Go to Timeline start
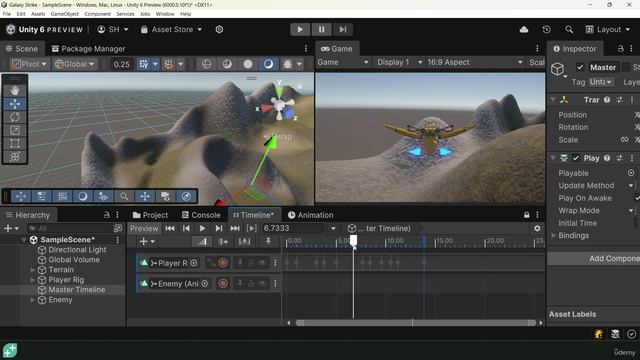Screen dimensions: 640x360 point(170,229)
